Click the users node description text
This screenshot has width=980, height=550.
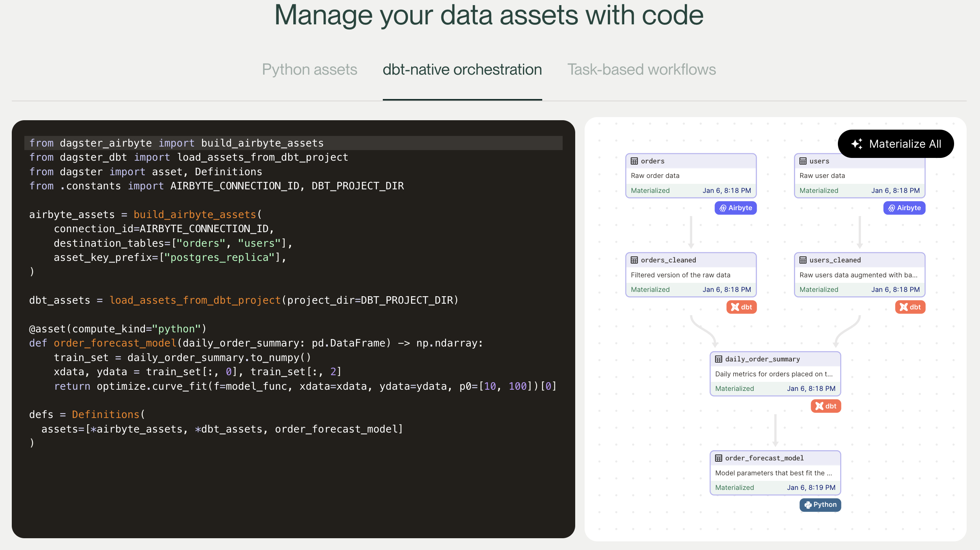(x=822, y=176)
